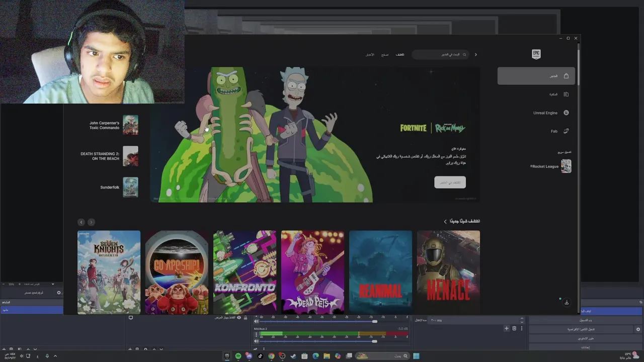Viewport: 644px width, 362px height.
Task: Toggle the display capture source lock
Action: [246, 318]
